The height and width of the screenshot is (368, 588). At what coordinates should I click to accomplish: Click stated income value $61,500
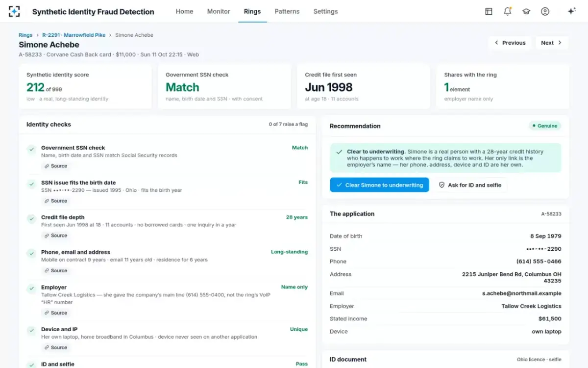550,319
